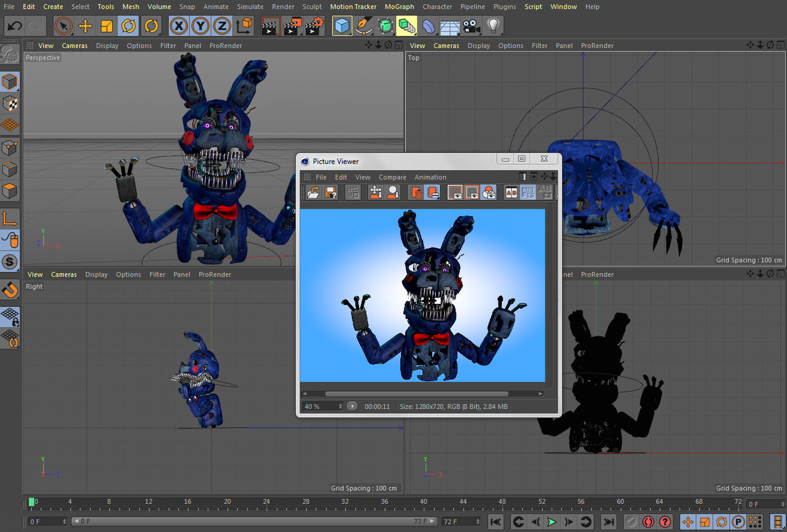Open Compare menu in Picture Viewer
Image resolution: width=787 pixels, height=532 pixels.
pyautogui.click(x=392, y=177)
